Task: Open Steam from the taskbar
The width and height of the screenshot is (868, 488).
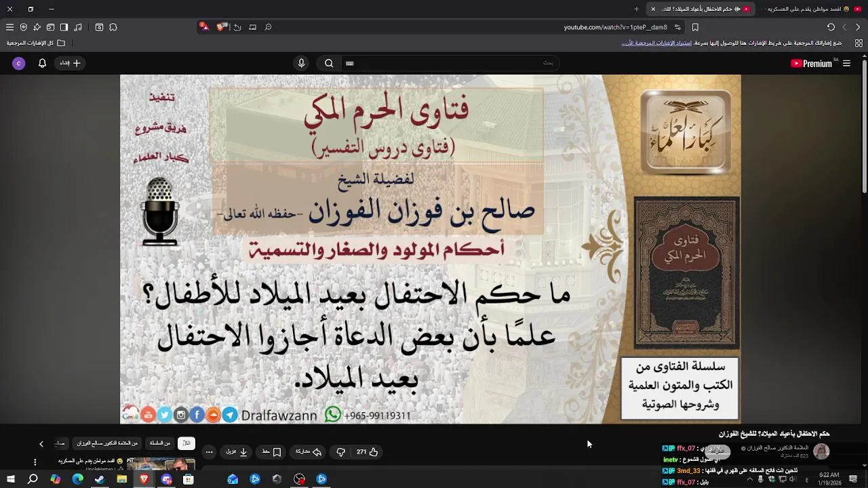Action: pyautogui.click(x=100, y=479)
